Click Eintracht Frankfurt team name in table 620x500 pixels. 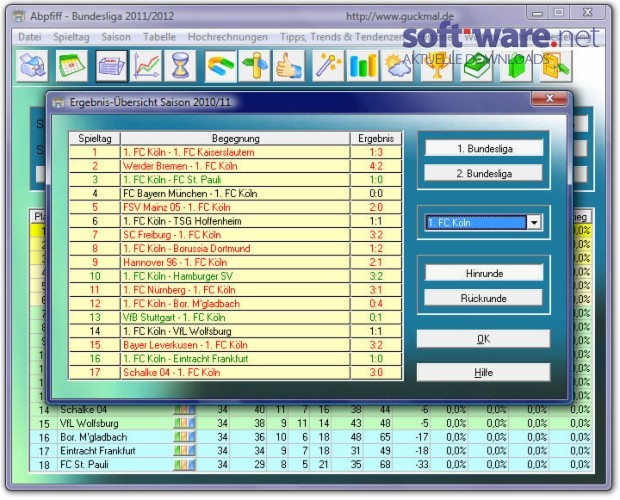[x=98, y=451]
